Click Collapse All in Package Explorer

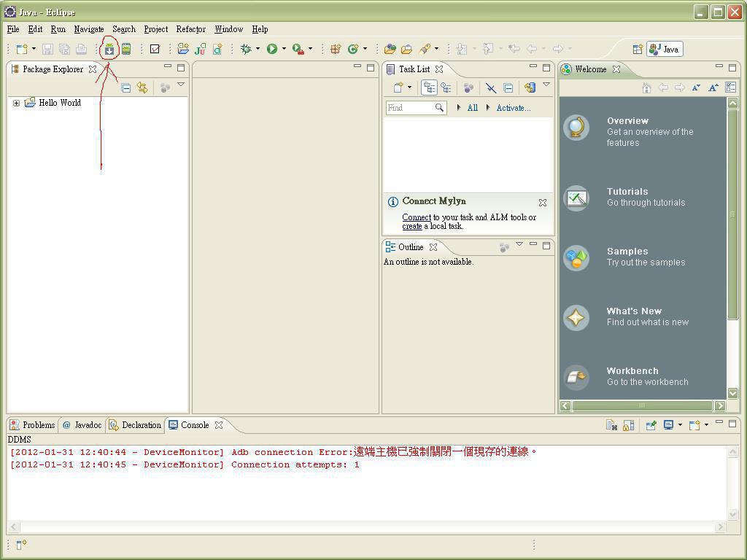pos(126,87)
